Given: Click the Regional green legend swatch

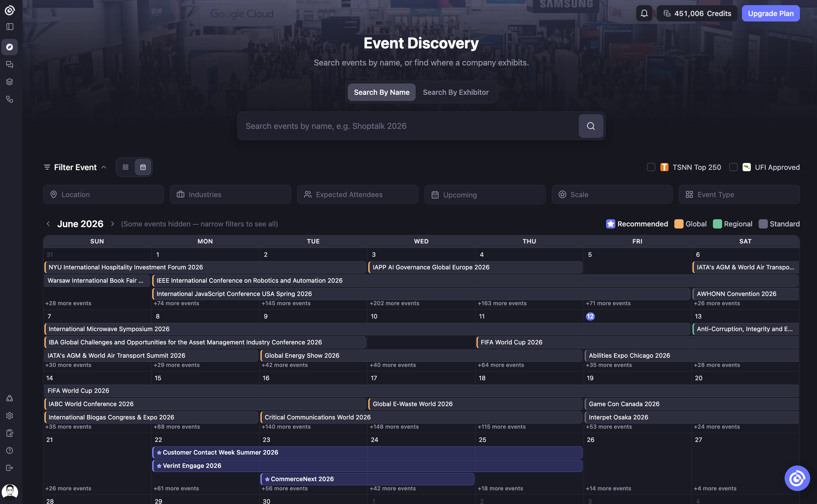Looking at the screenshot, I should [717, 224].
